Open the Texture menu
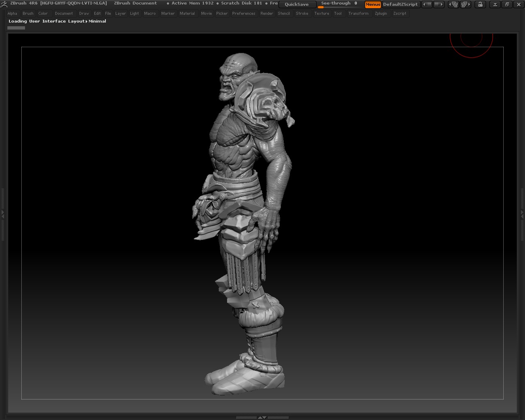 (x=322, y=14)
